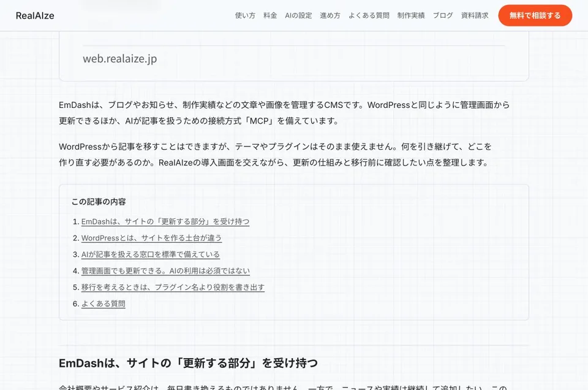588x390 pixels.
Task: Follow the AIが記事を扱える窓口を標準で備えている link
Action: coord(151,254)
